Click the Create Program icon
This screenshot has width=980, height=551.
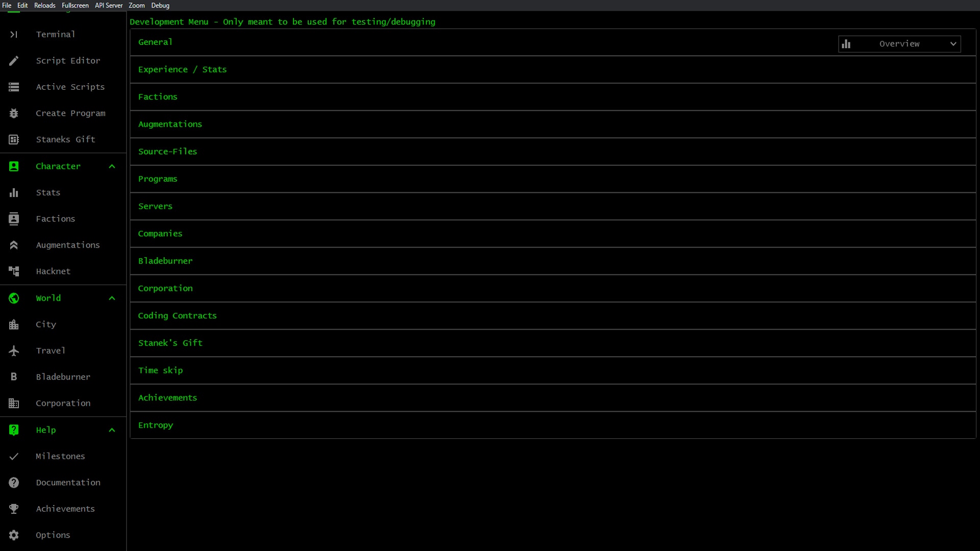(14, 113)
